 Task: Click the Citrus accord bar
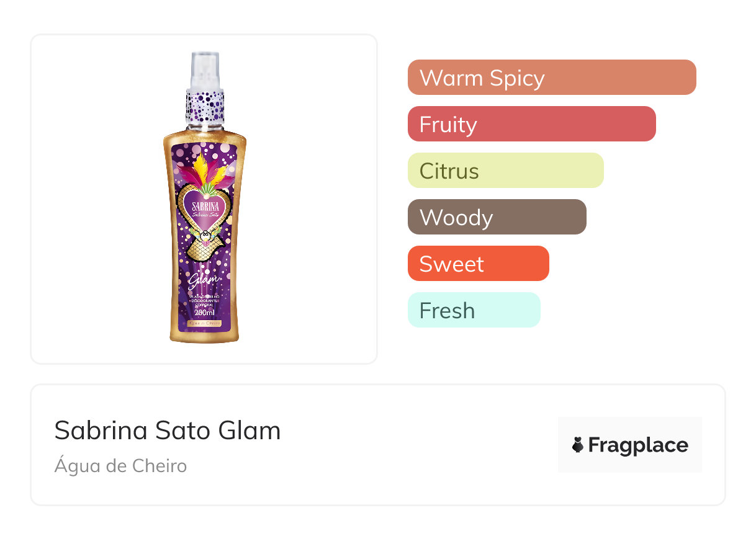click(505, 171)
